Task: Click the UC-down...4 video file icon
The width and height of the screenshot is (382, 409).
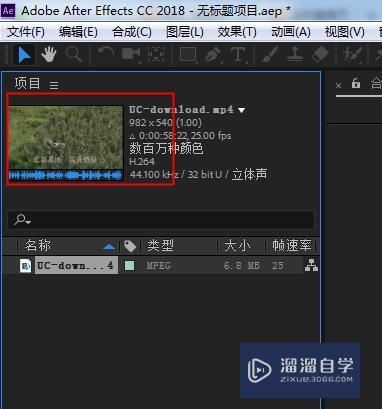Action: 25,266
